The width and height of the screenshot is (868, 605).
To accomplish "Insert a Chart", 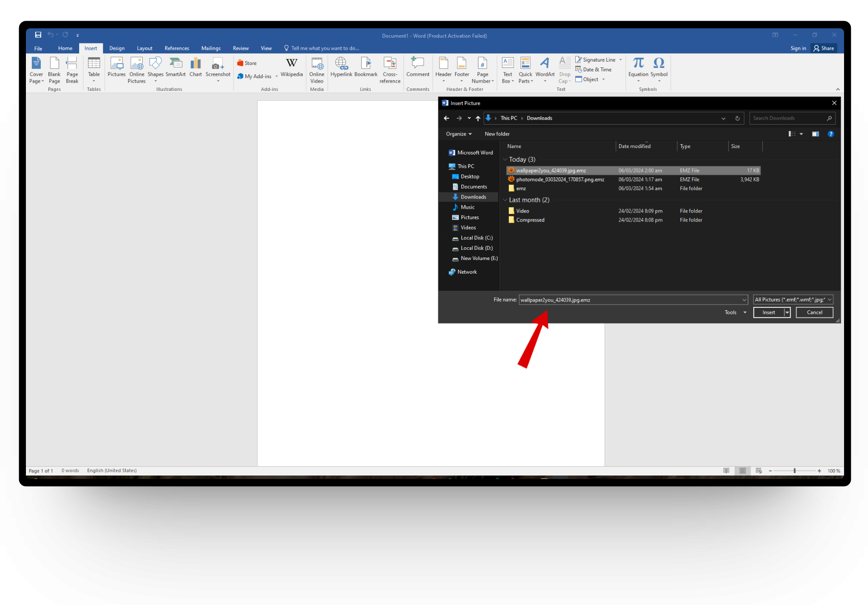I will pyautogui.click(x=195, y=67).
